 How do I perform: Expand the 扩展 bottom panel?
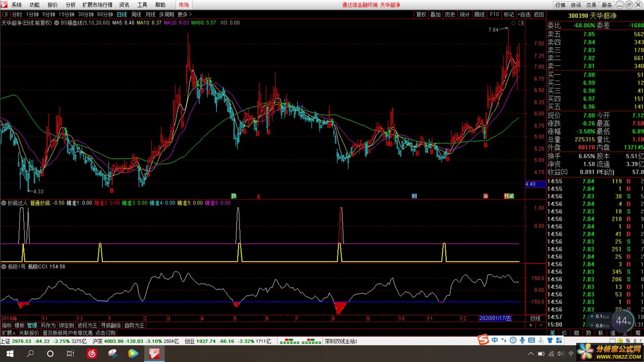coord(8,333)
